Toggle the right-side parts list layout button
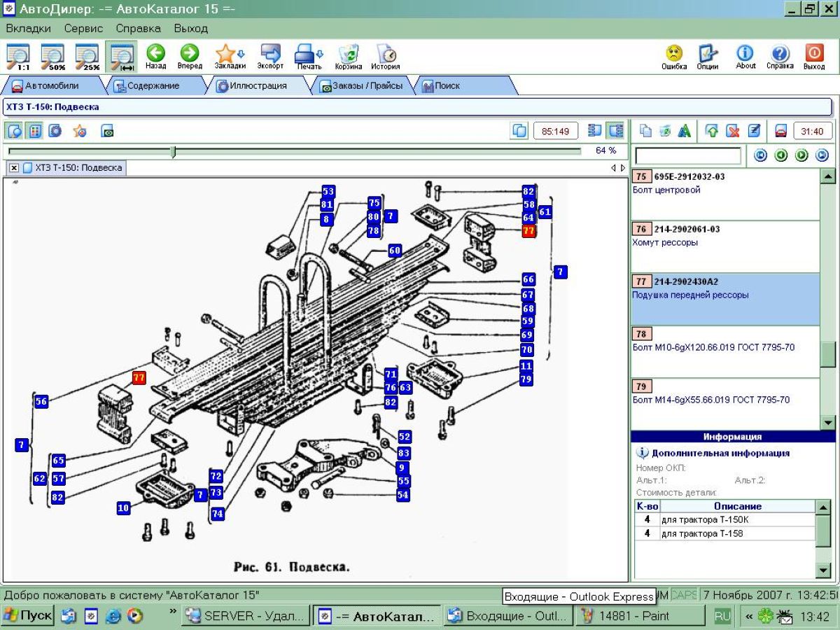The height and width of the screenshot is (630, 840). (x=615, y=131)
